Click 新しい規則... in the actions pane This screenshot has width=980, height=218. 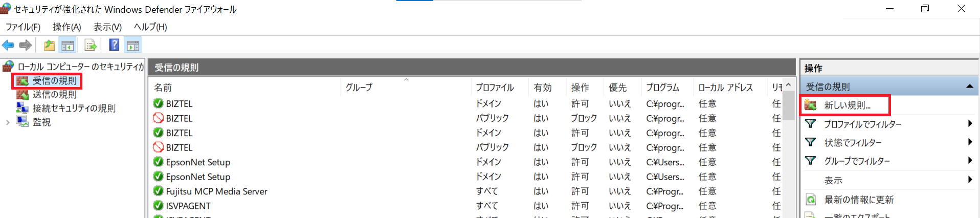pyautogui.click(x=847, y=105)
